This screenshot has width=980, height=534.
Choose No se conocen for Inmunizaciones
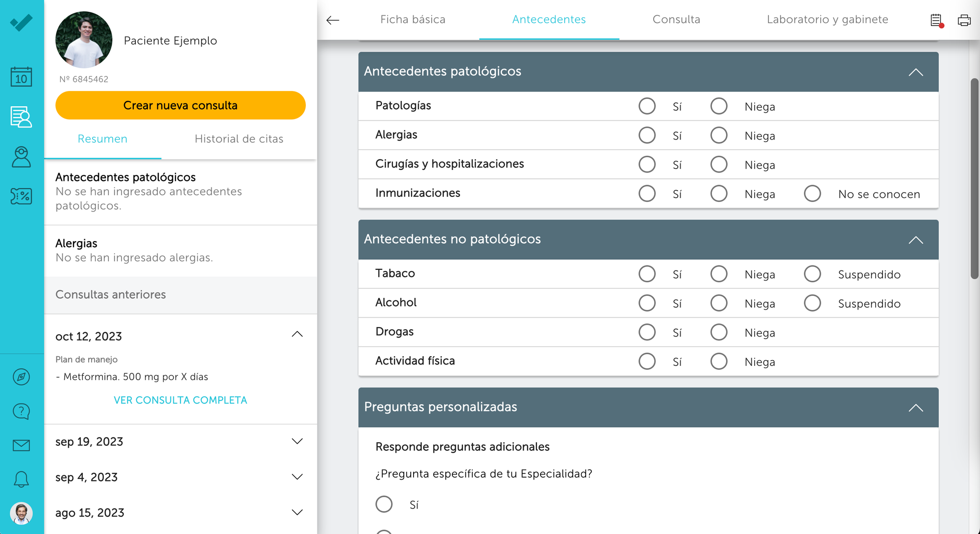tap(812, 194)
